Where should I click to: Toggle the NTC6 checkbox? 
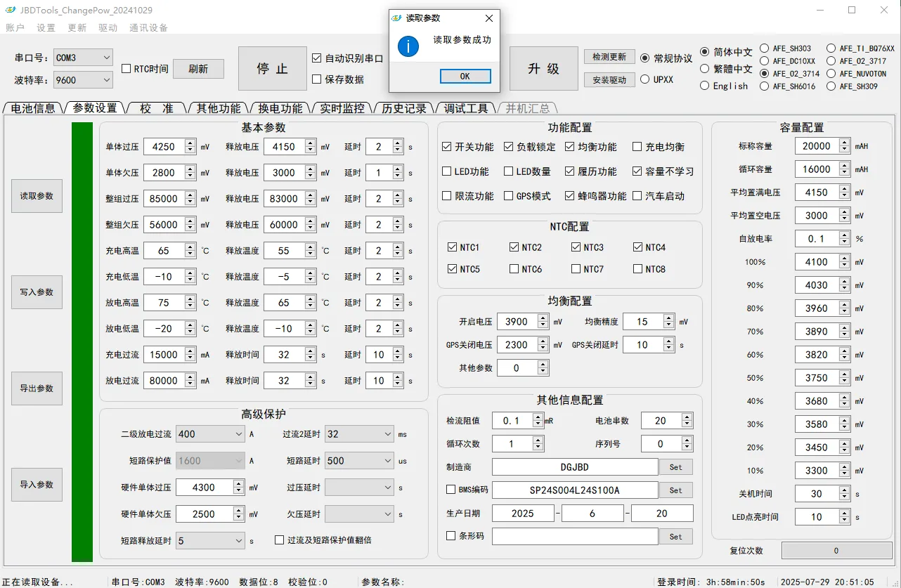(515, 269)
